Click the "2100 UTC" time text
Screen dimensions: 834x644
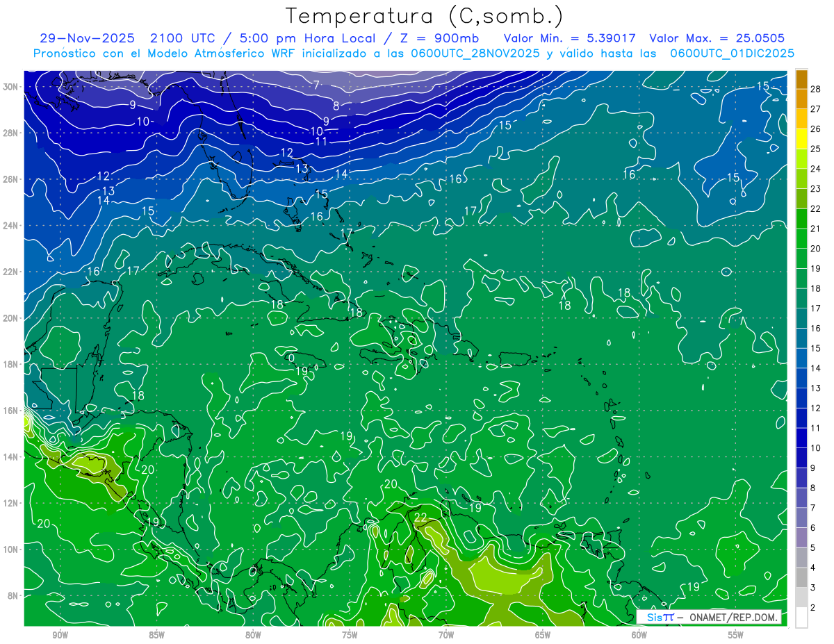point(182,38)
